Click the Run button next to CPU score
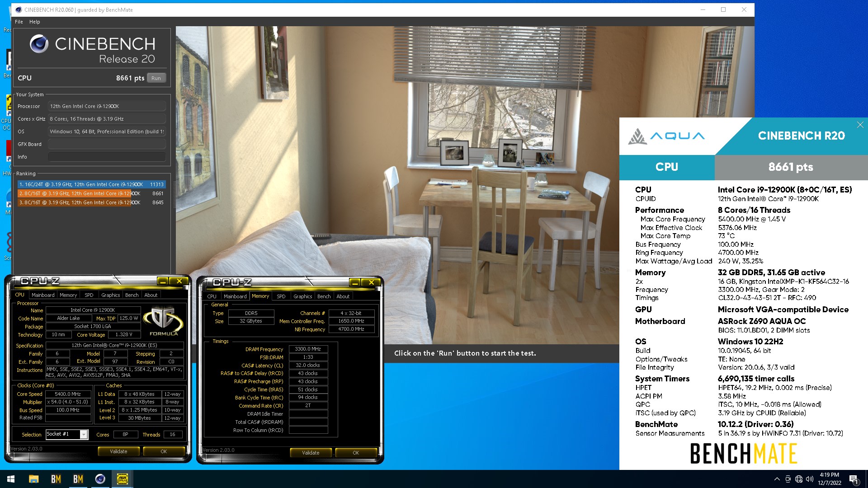The width and height of the screenshot is (868, 488). pyautogui.click(x=156, y=78)
